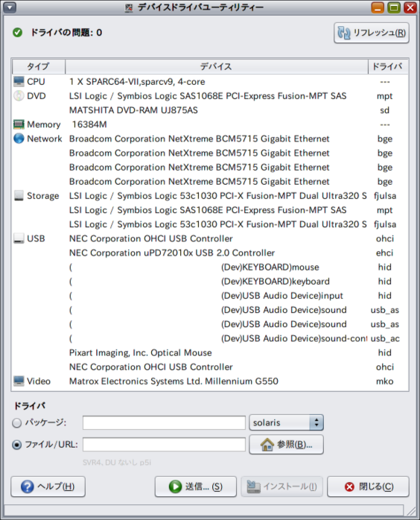Viewport: 420px width, 520px height.
Task: Select the first NEC OHCI USB Controller row
Action: point(210,238)
